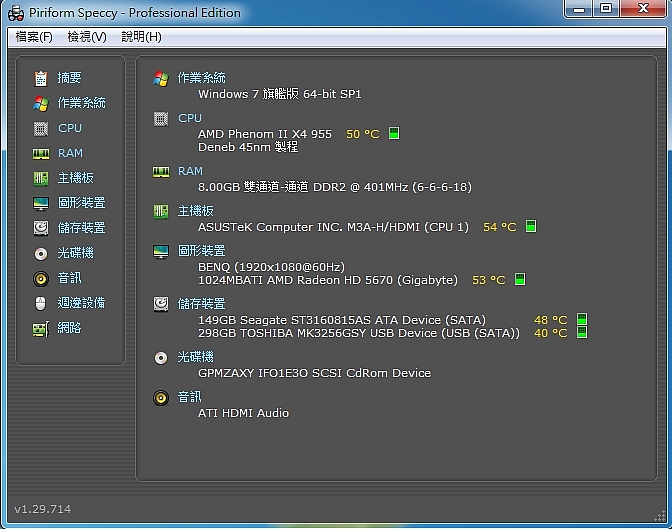The image size is (672, 529).
Task: Click the 圖形裝置 monitor icon in sidebar
Action: coord(41,203)
